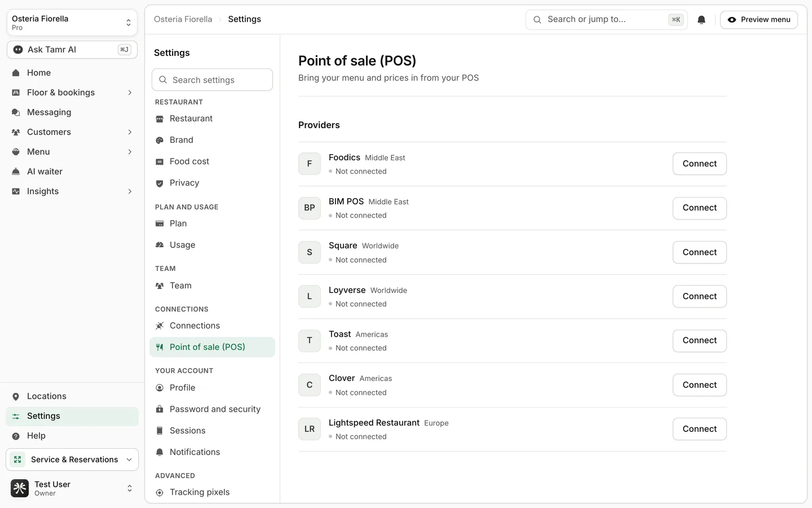Connect the Clover provider
812x508 pixels.
pyautogui.click(x=700, y=385)
